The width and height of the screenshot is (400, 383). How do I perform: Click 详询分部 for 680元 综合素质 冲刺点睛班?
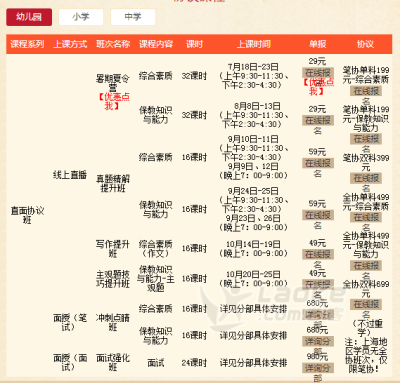[318, 314]
